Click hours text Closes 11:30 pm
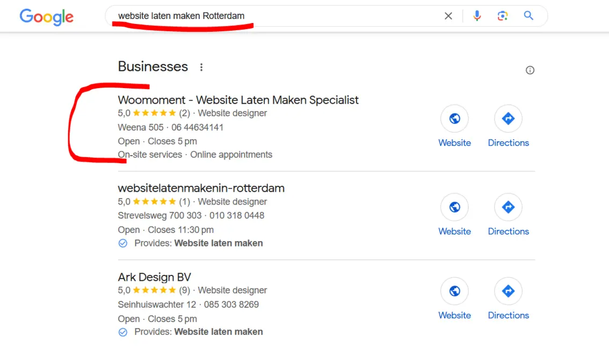This screenshot has height=364, width=609. tap(180, 230)
